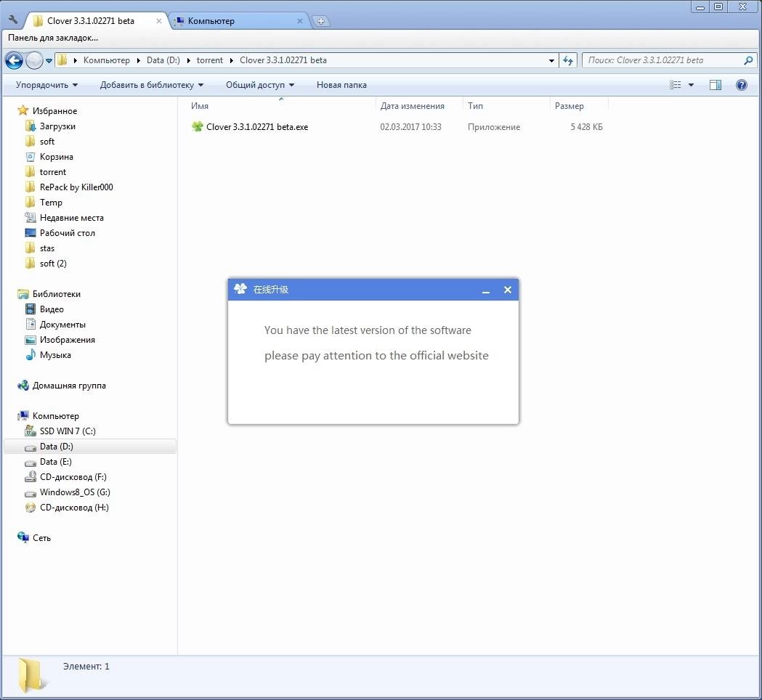The height and width of the screenshot is (700, 762).
Task: Open Рабочий стол in the sidebar
Action: point(67,232)
